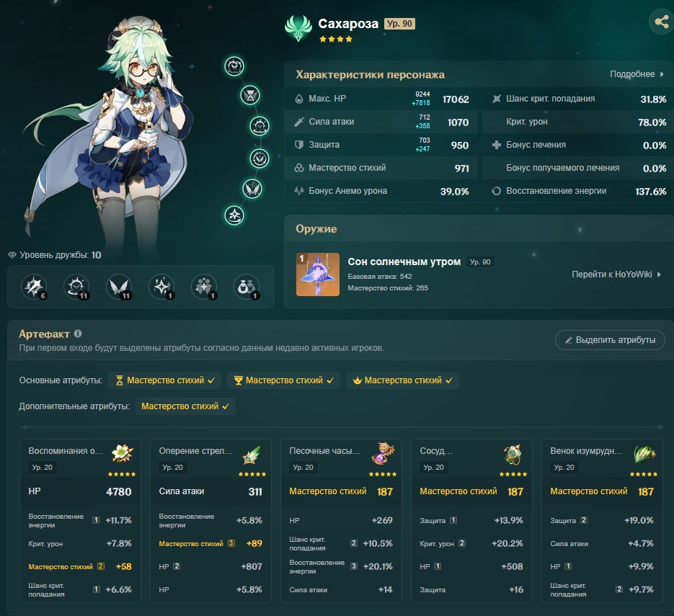
Task: Open the four-point sparkle passive talent
Action: [161, 287]
